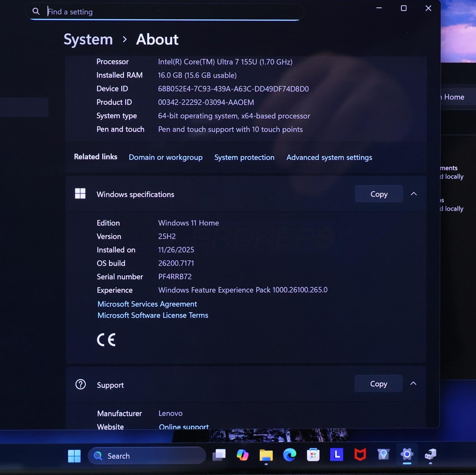The image size is (476, 475).
Task: Copy the Windows specifications details
Action: click(x=379, y=194)
